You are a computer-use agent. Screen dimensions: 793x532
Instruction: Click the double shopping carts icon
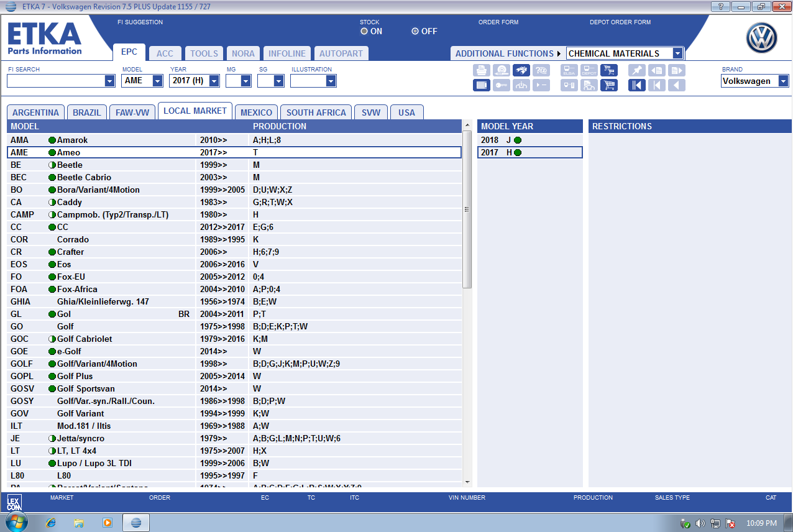609,70
